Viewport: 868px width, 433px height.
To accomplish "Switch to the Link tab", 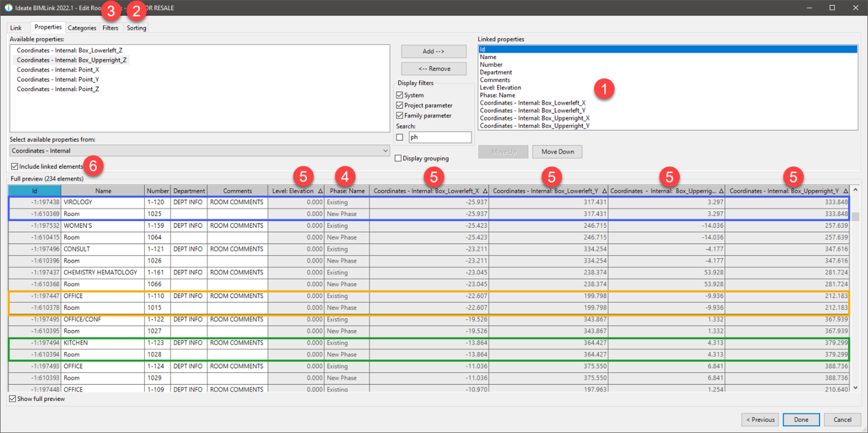I will (16, 28).
